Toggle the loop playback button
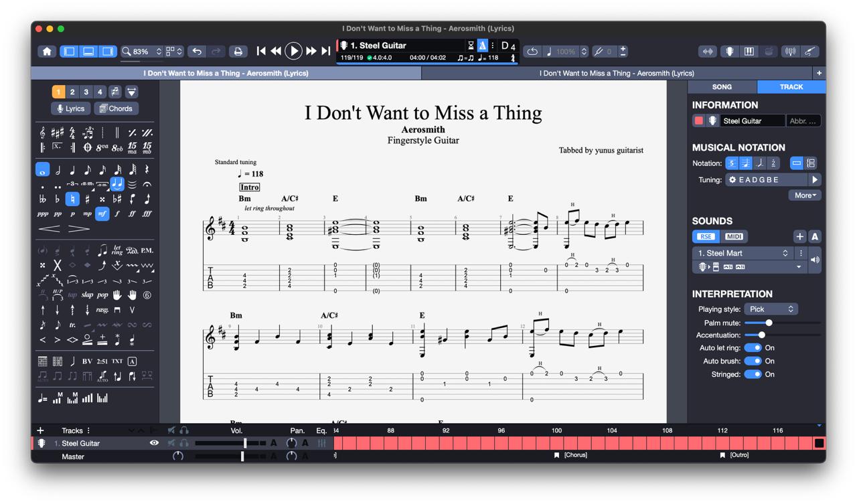Screen dimensions: 857x504 click(532, 52)
